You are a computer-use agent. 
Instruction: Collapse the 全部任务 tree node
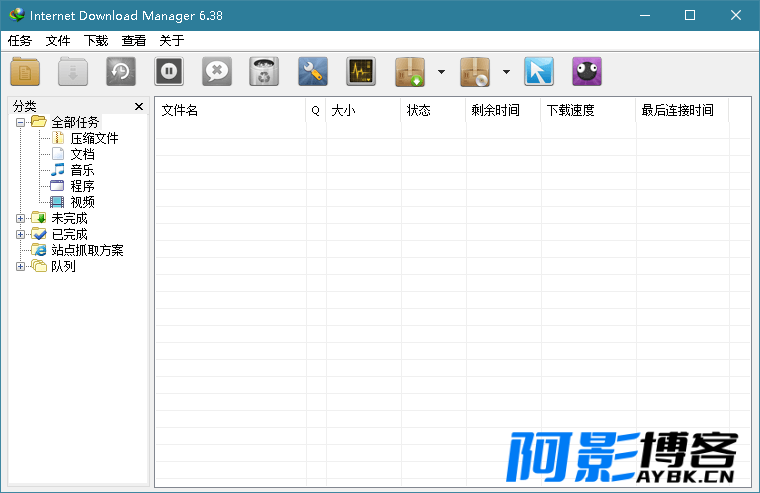(x=20, y=122)
